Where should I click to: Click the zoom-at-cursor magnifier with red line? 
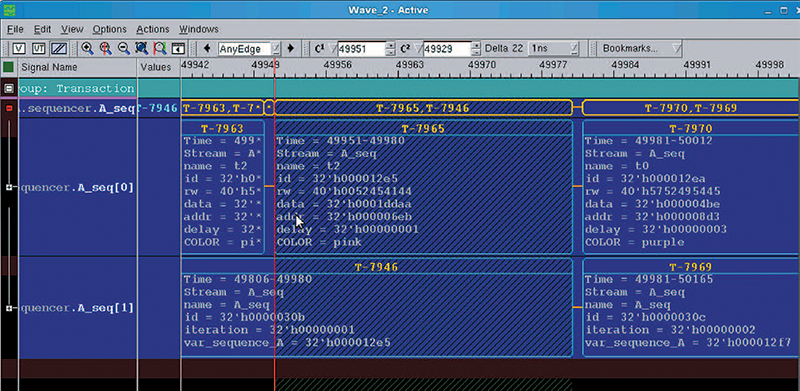click(106, 48)
